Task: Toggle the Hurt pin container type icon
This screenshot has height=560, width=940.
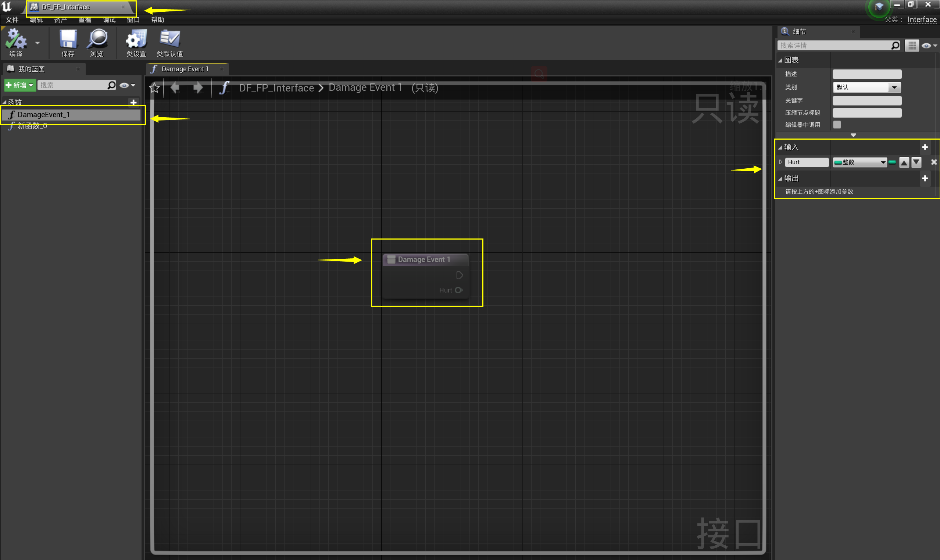Action: 892,162
